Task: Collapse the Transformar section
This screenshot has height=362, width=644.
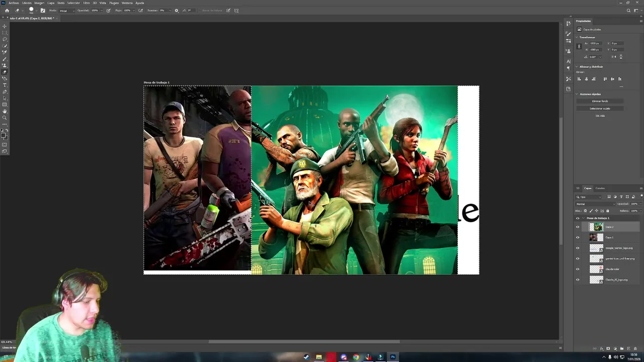Action: click(577, 37)
